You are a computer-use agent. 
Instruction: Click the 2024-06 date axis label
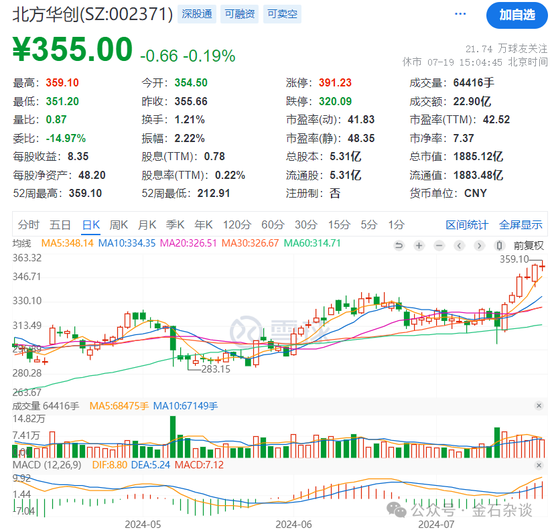[x=294, y=525]
